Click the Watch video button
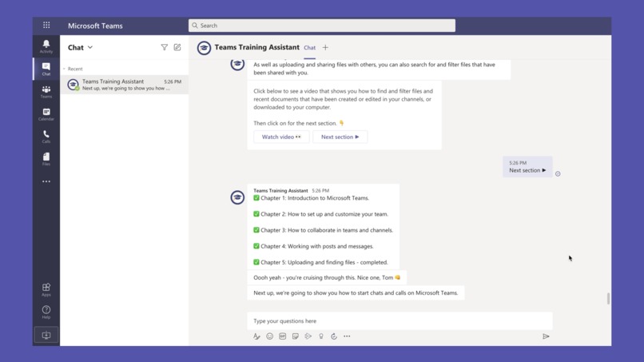This screenshot has height=362, width=644. [x=281, y=137]
